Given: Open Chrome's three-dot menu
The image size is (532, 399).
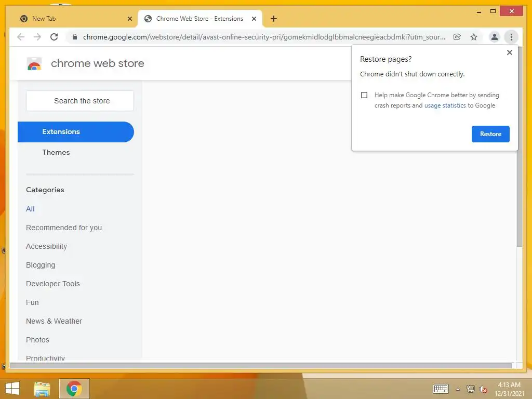Looking at the screenshot, I should tap(511, 37).
